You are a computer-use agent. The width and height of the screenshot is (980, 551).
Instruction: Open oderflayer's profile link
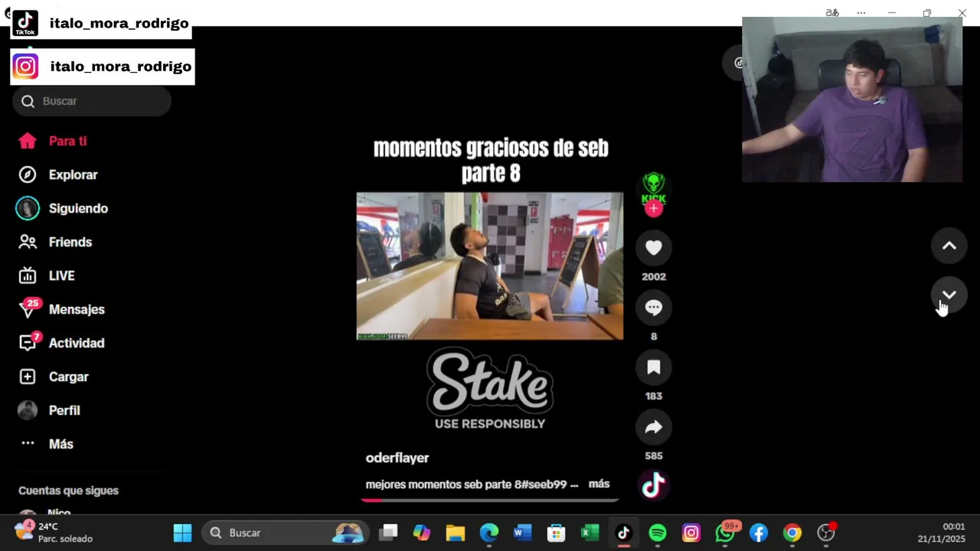pos(397,458)
